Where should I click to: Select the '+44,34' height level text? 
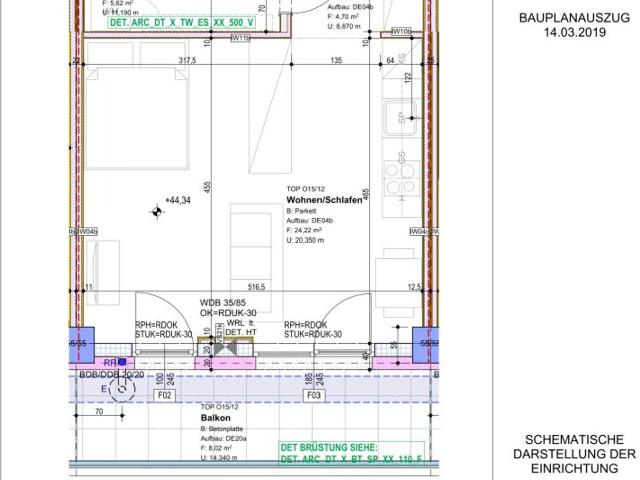[178, 200]
